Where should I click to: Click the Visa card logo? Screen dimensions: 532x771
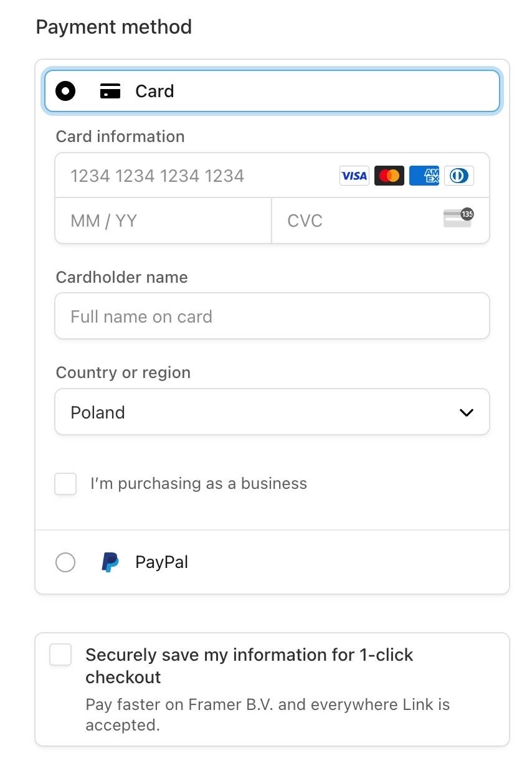354,176
